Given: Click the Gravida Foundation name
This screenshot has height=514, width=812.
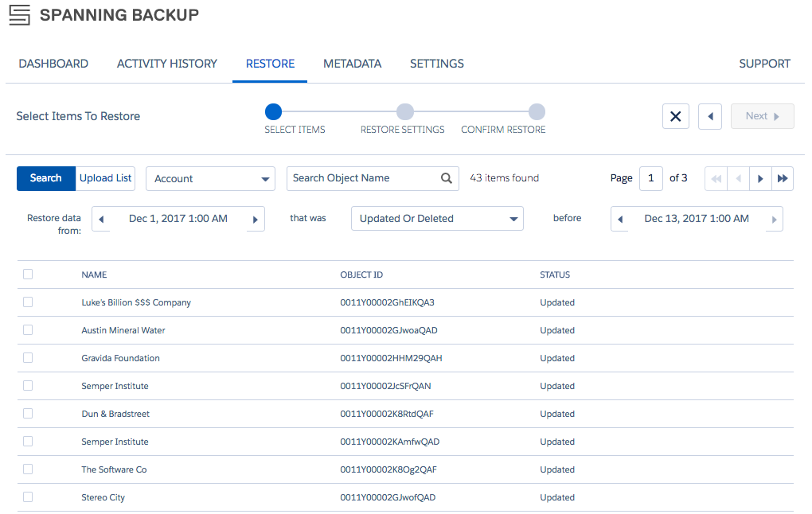Looking at the screenshot, I should click(x=121, y=358).
